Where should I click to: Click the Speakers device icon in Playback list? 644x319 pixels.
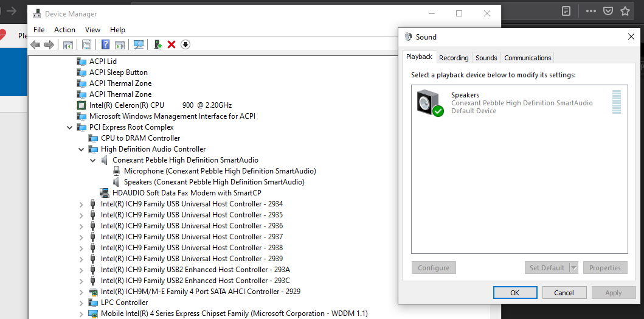tap(429, 102)
